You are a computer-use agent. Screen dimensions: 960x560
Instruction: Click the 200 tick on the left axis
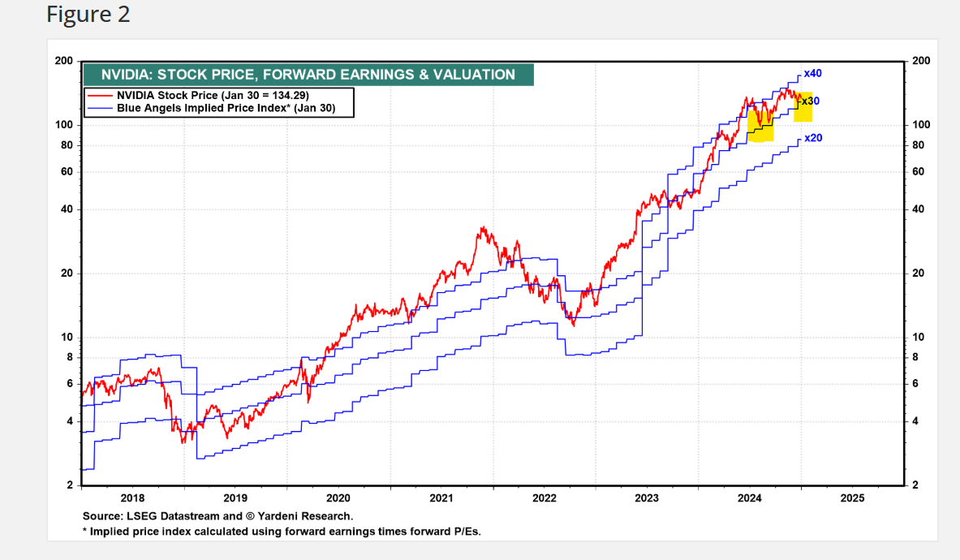pyautogui.click(x=63, y=61)
